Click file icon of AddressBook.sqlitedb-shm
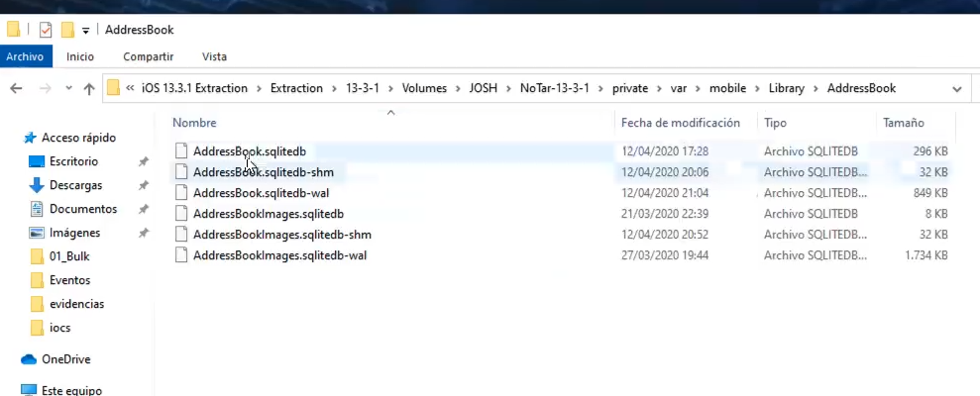This screenshot has width=980, height=396. pyautogui.click(x=181, y=172)
